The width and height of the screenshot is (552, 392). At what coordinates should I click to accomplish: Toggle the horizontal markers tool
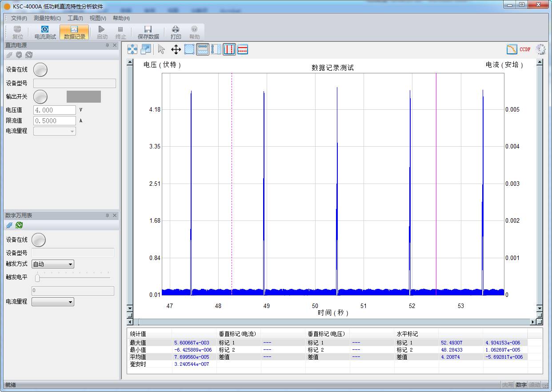(243, 49)
